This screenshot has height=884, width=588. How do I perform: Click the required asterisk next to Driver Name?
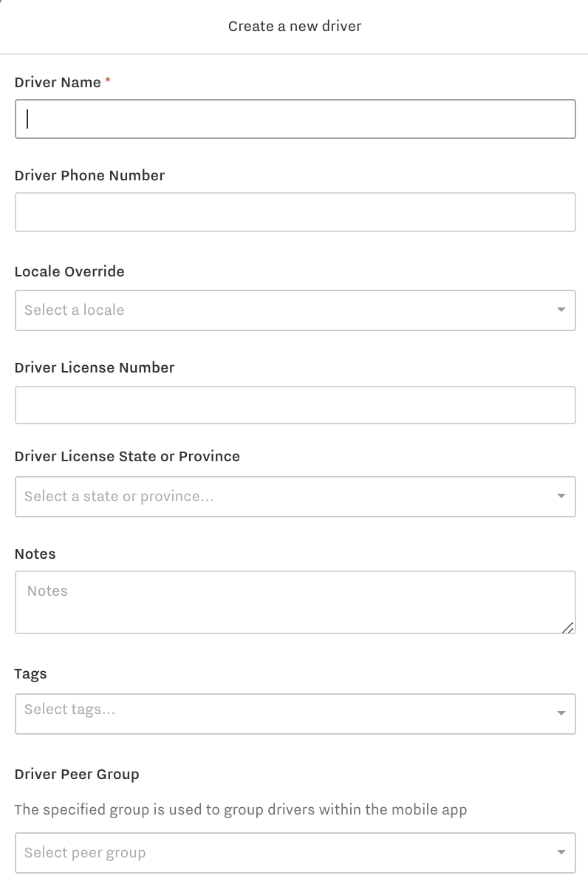[107, 82]
